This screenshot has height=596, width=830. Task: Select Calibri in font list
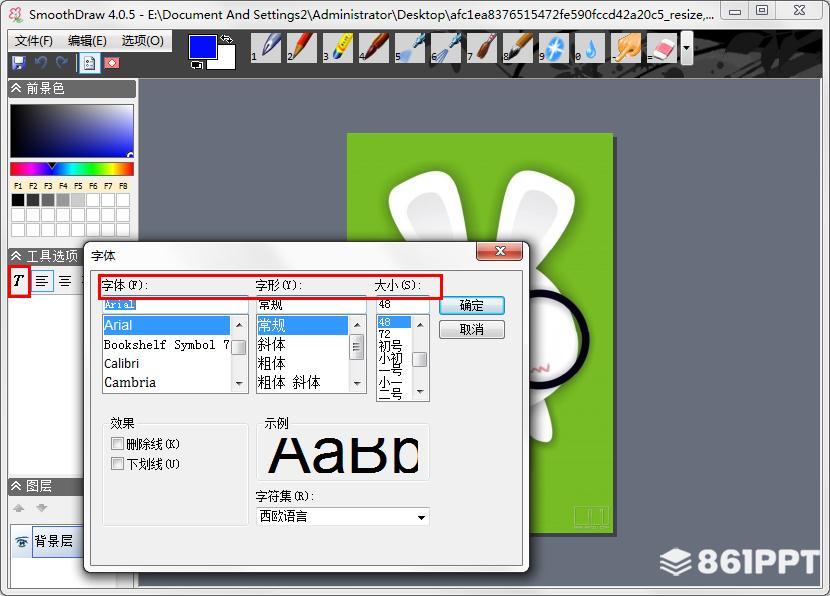pyautogui.click(x=166, y=364)
